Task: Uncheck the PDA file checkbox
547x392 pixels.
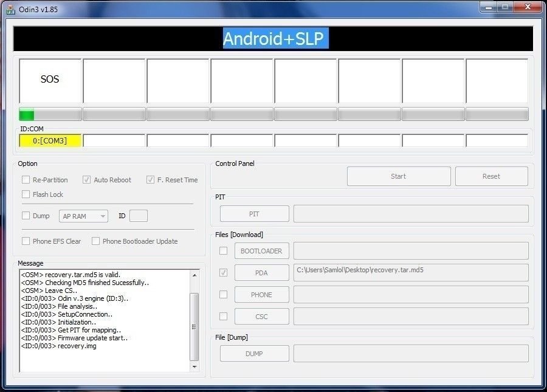Action: [x=223, y=272]
